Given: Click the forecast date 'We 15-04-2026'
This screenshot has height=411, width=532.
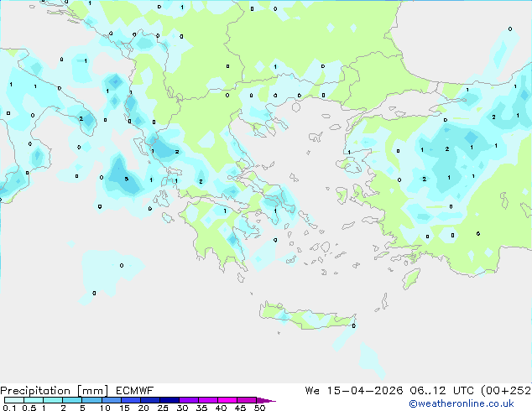Looking at the screenshot, I should click(354, 391).
